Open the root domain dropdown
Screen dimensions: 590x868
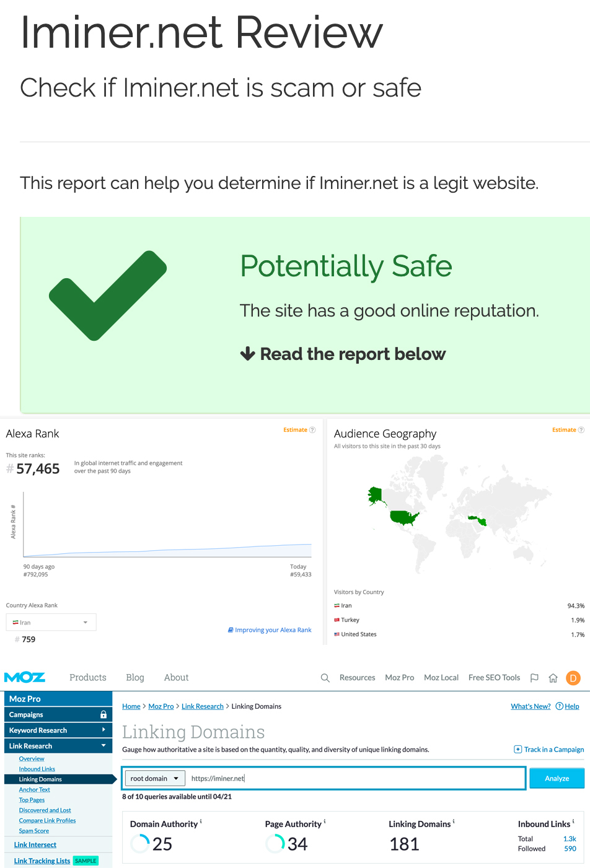(x=154, y=778)
